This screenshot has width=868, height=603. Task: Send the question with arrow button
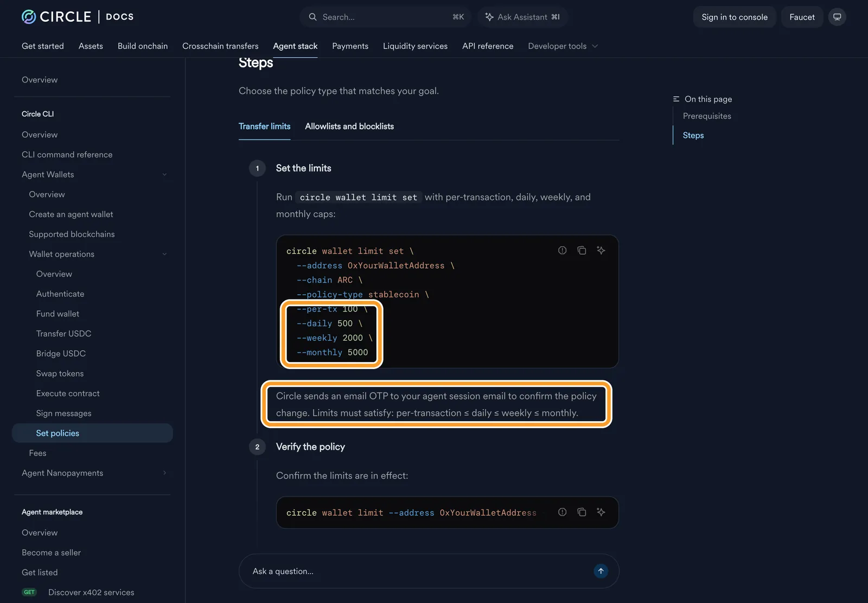point(601,571)
